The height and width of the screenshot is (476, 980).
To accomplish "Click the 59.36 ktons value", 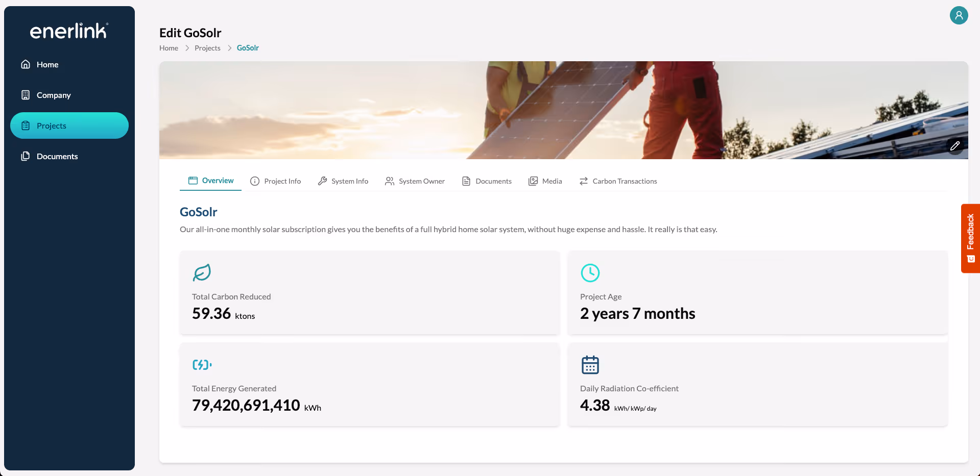I will pyautogui.click(x=224, y=313).
